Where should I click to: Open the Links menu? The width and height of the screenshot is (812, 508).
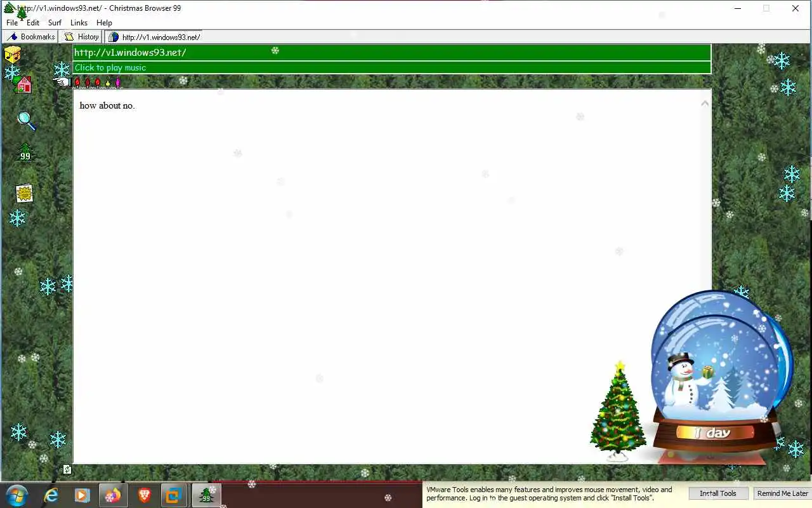coord(79,23)
